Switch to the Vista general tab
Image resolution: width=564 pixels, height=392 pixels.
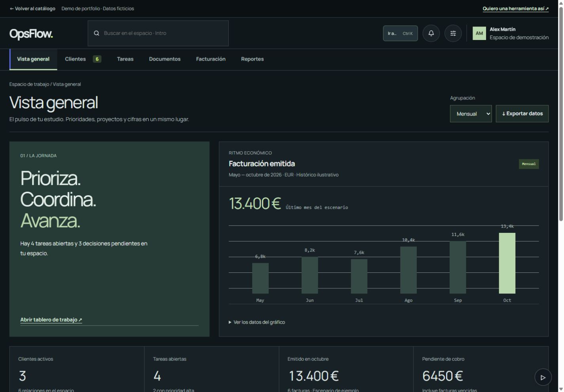click(33, 59)
